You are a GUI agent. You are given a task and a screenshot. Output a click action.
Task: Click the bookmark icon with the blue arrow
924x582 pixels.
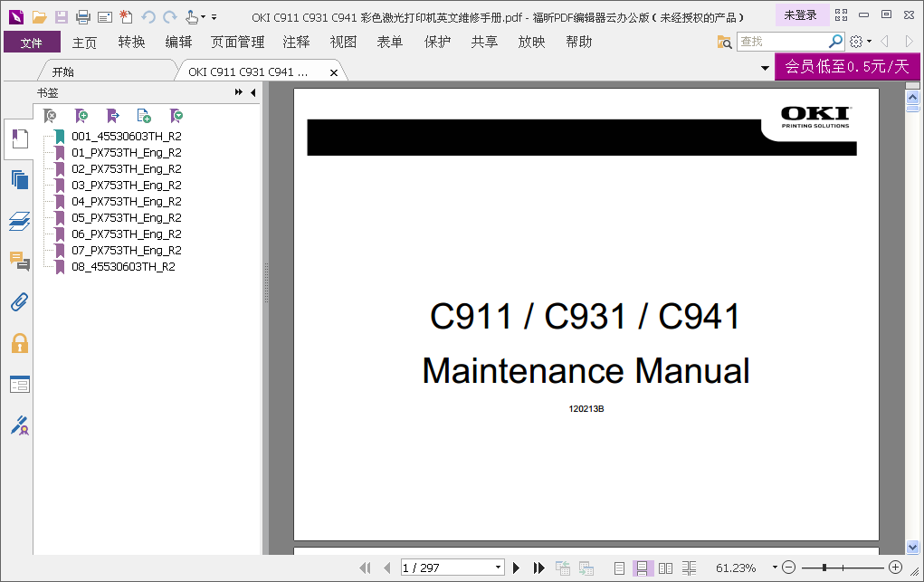[x=112, y=116]
